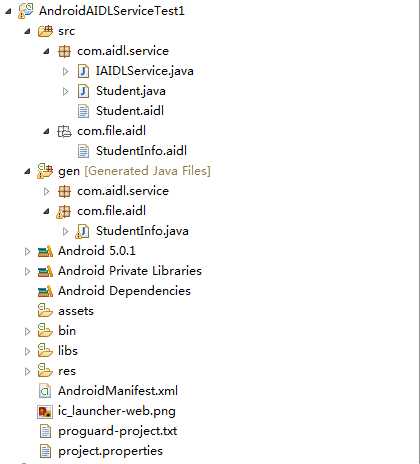The width and height of the screenshot is (420, 464).
Task: Select the project.properties file
Action: pos(110,451)
